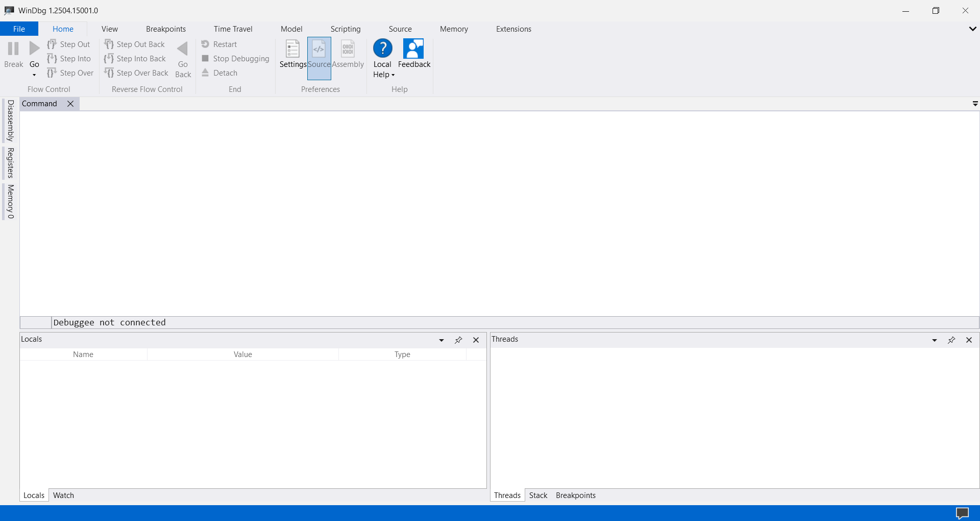Image resolution: width=980 pixels, height=521 pixels.
Task: Open the Threads panel options dropdown
Action: click(x=935, y=340)
